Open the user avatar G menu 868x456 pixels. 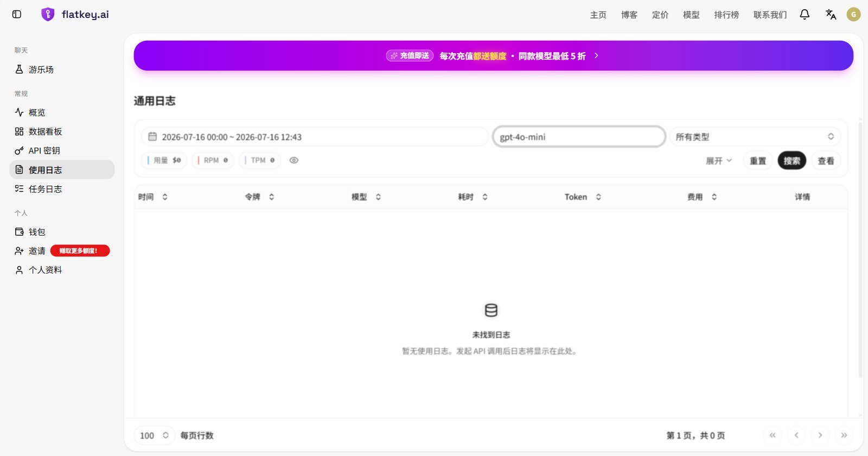pyautogui.click(x=854, y=15)
